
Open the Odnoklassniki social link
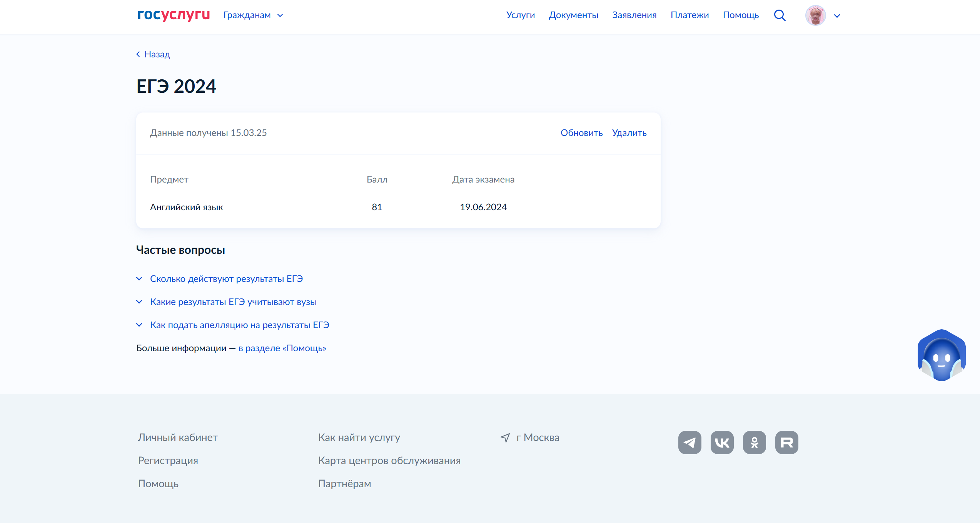click(x=754, y=443)
